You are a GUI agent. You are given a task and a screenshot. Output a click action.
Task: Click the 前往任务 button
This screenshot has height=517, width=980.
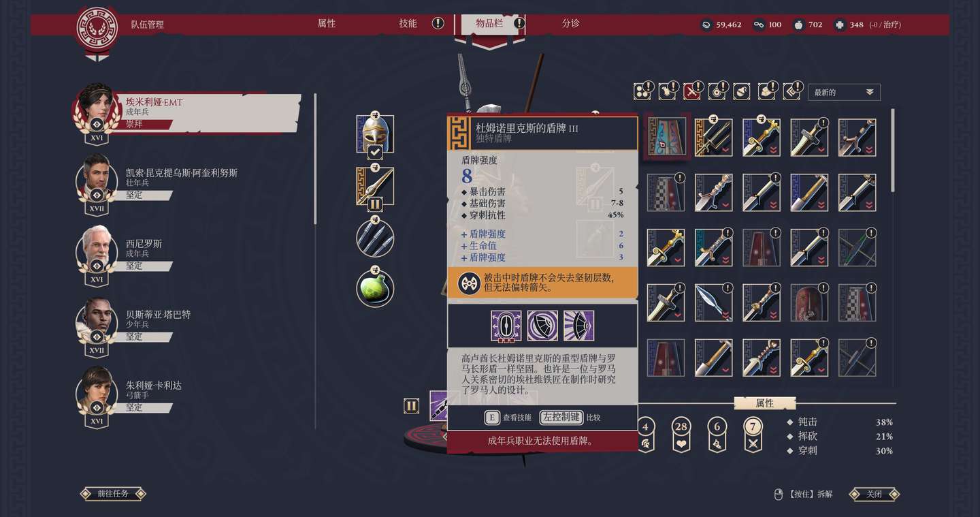point(113,494)
